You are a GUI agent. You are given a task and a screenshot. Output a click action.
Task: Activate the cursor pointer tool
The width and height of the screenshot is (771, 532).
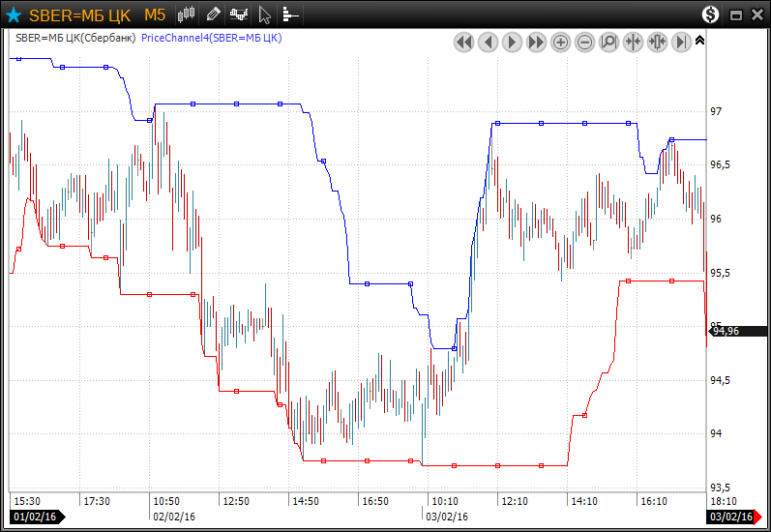click(x=265, y=15)
